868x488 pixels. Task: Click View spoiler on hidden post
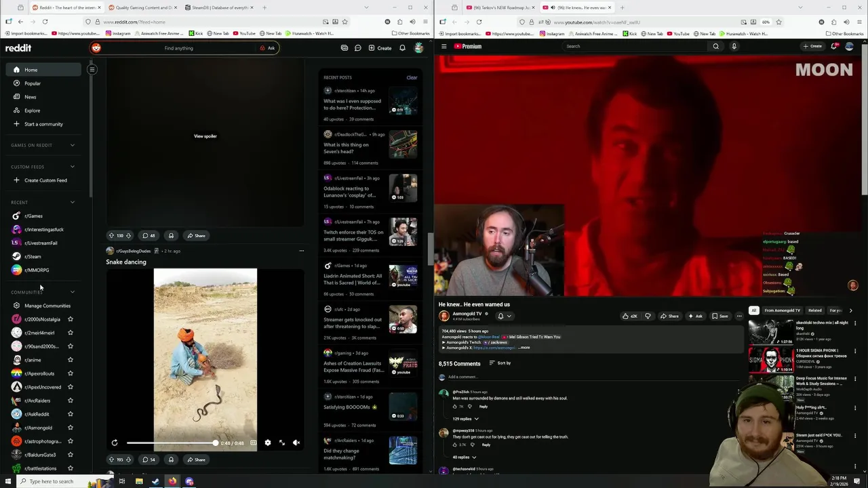tap(205, 136)
